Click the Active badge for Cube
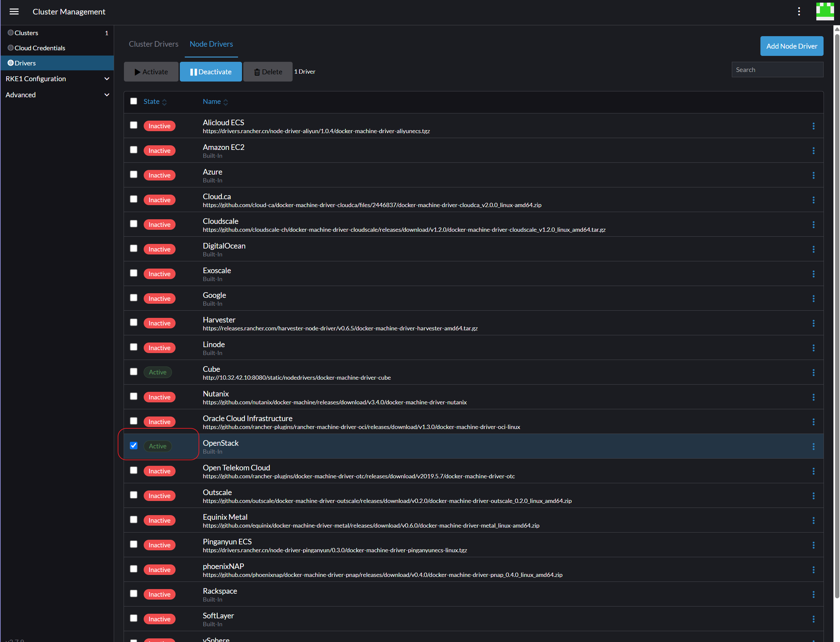The height and width of the screenshot is (642, 840). (157, 372)
